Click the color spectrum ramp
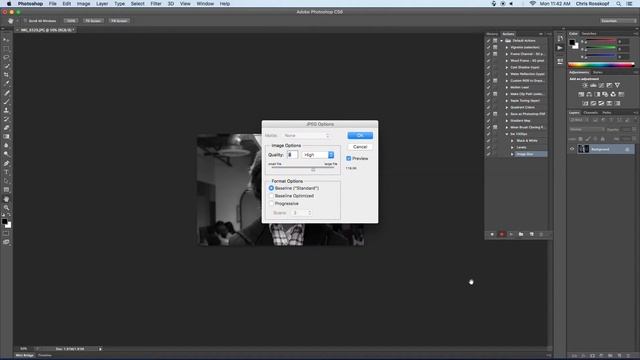The width and height of the screenshot is (640, 360). pos(601,64)
